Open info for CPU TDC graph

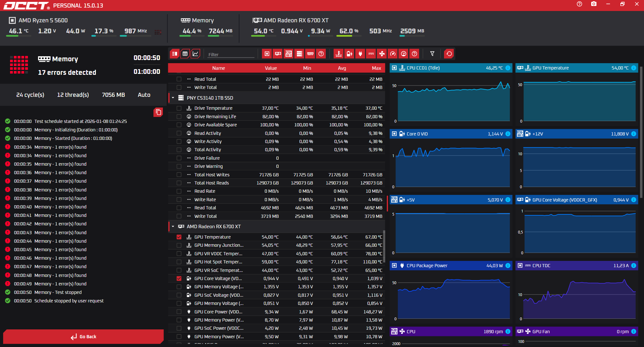click(634, 266)
